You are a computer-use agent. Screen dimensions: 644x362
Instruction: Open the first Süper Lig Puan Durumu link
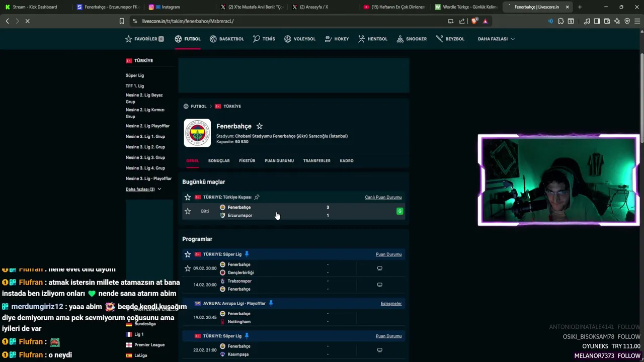tap(388, 254)
